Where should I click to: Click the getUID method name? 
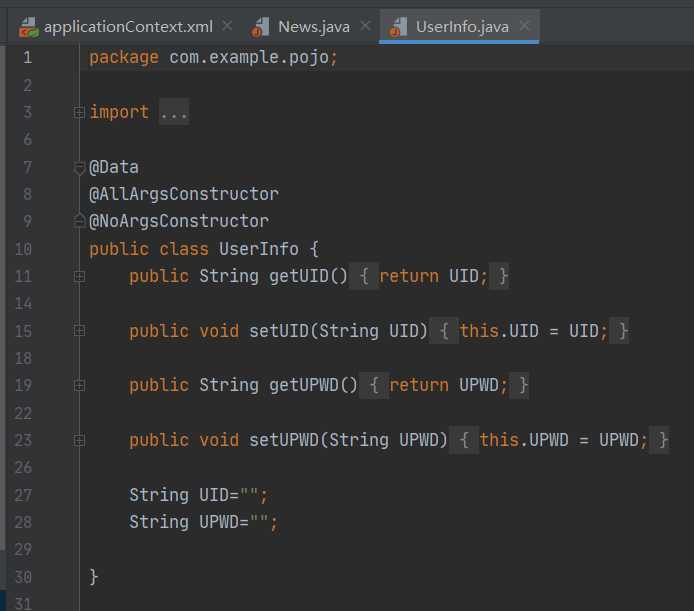click(299, 276)
